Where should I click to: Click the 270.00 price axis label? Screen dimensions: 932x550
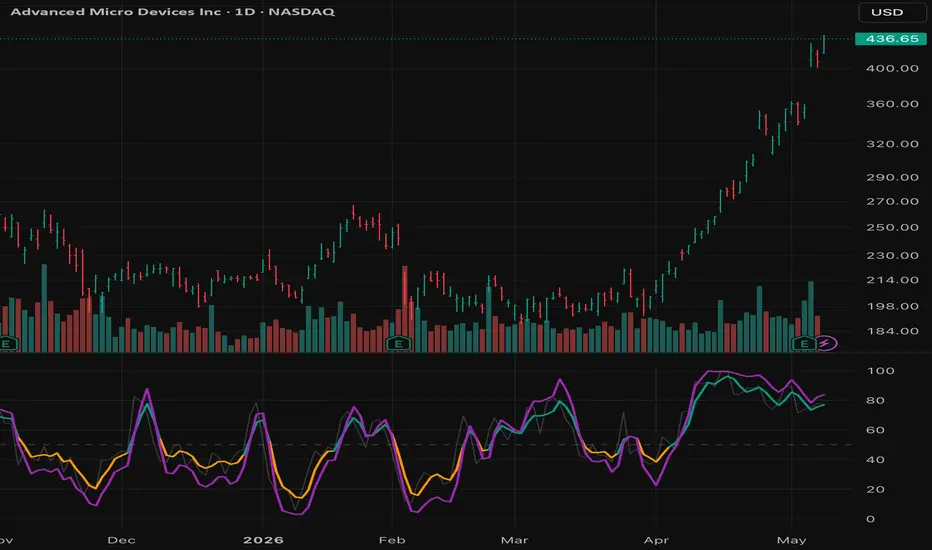coord(892,202)
